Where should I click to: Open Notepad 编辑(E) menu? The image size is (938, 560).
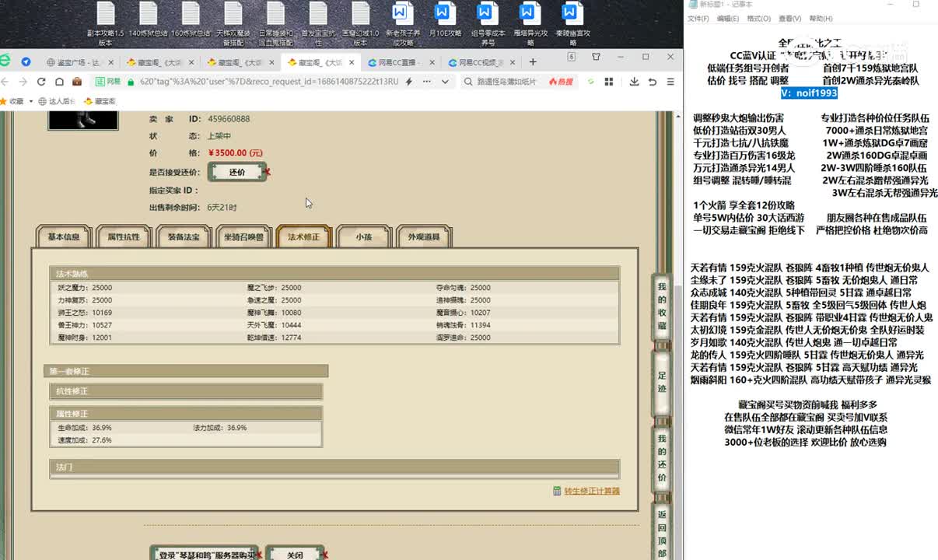728,19
